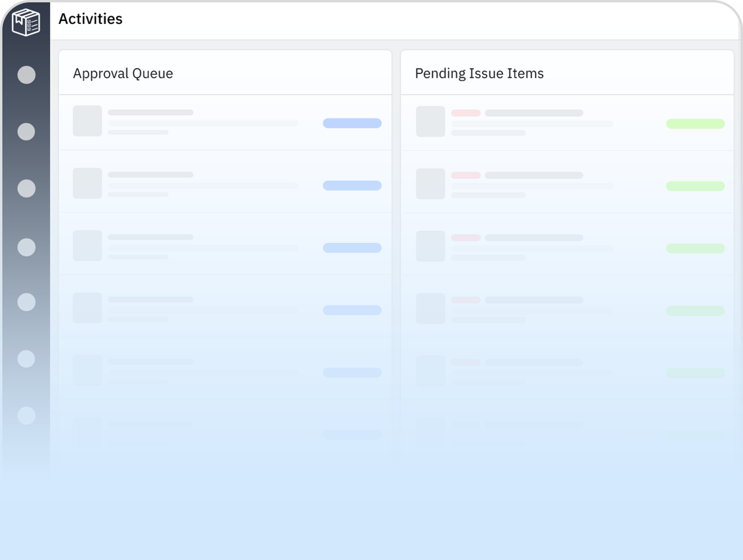
Task: Click the Activities page title
Action: point(91,19)
